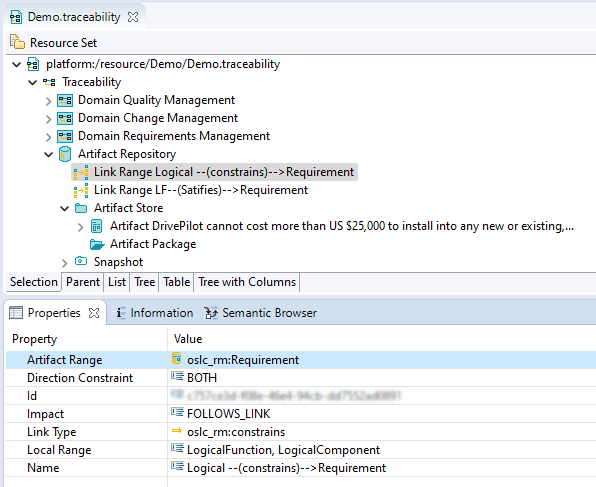Open the Semantic Browser tab

tap(261, 313)
